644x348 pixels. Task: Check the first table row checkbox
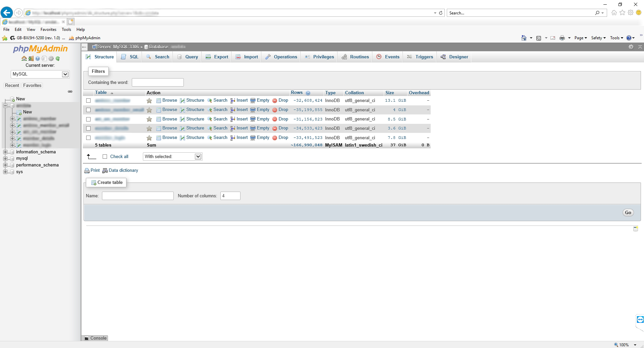tap(88, 100)
